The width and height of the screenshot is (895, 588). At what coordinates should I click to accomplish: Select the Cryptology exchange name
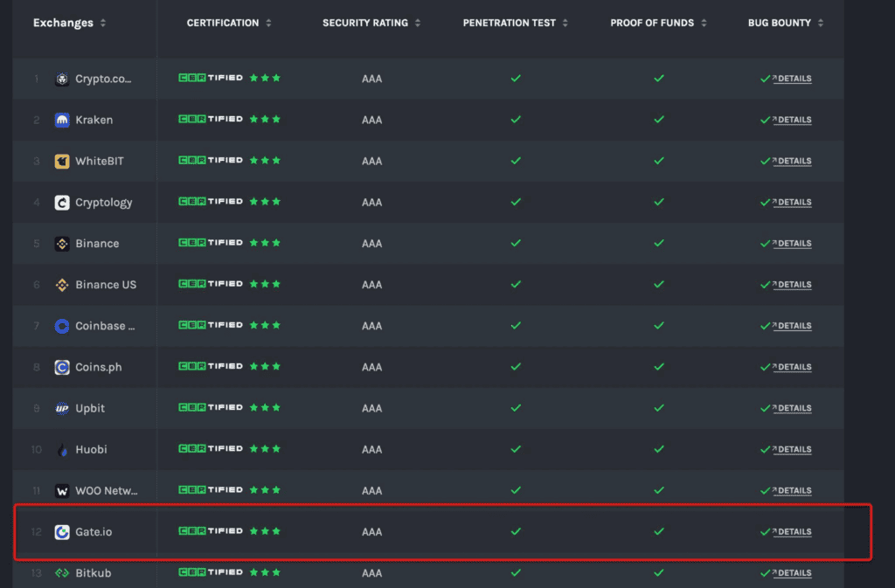click(104, 203)
